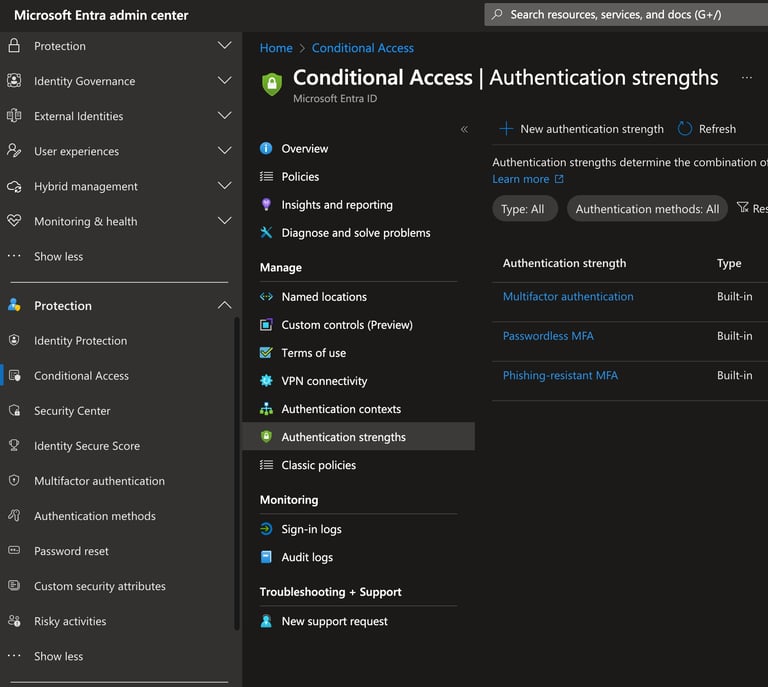Click the Hybrid management cloud icon

(x=14, y=186)
